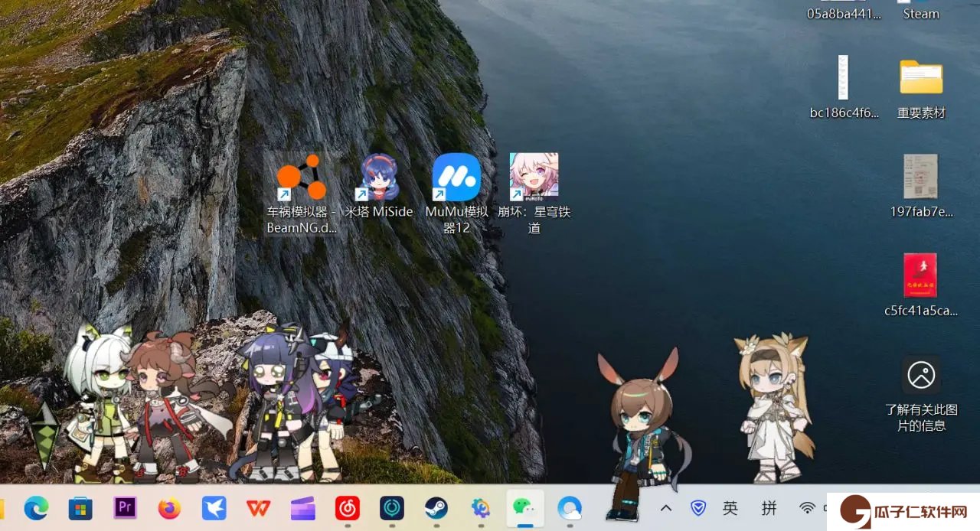The width and height of the screenshot is (980, 531).
Task: Click the 拼 Pinyin input method indicator
Action: point(769,508)
